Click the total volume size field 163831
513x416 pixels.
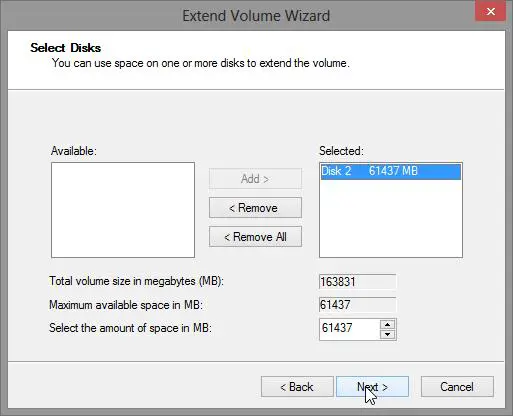pyautogui.click(x=357, y=282)
